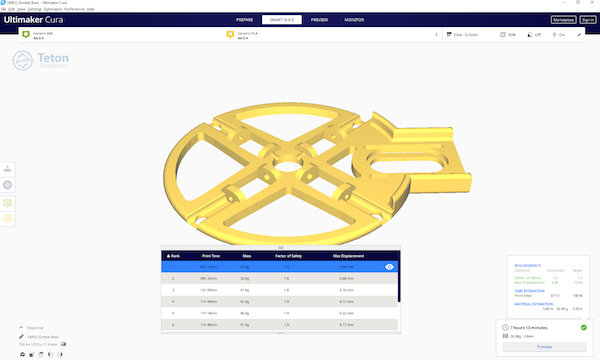Select the Generic PLA extruder icon
This screenshot has height=360, width=600.
point(230,35)
